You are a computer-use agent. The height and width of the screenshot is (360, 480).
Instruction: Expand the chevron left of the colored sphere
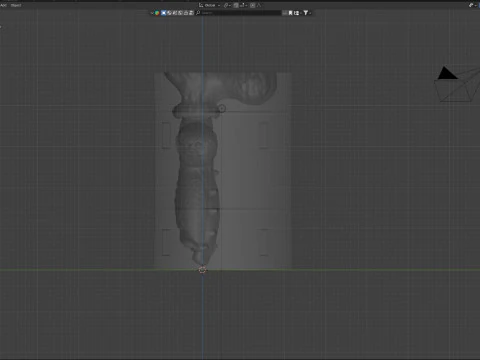[152, 13]
